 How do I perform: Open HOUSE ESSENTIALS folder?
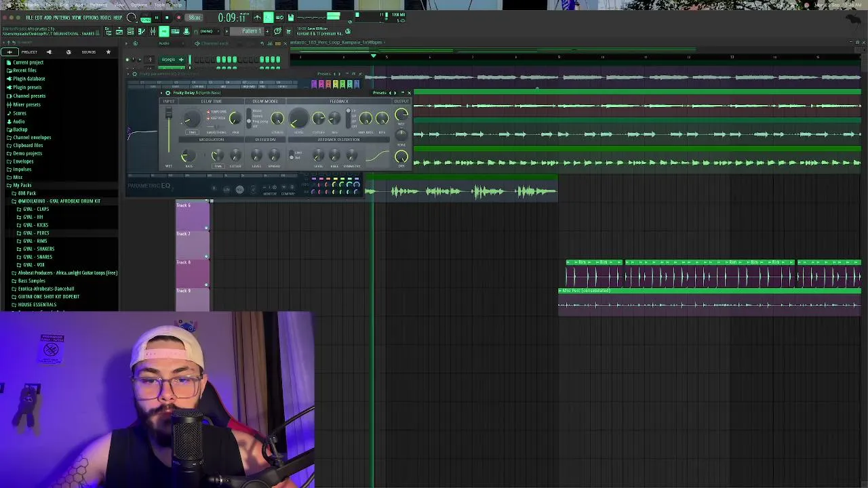[37, 305]
